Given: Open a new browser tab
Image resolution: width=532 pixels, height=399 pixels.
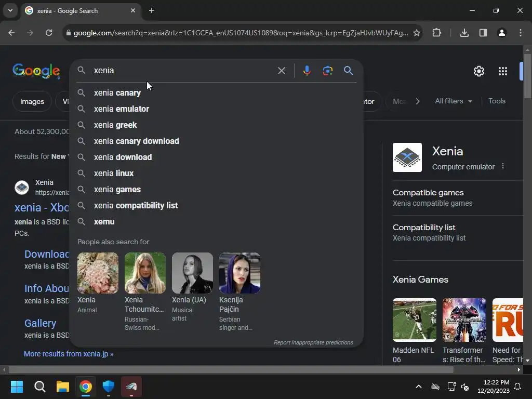Looking at the screenshot, I should [152, 10].
